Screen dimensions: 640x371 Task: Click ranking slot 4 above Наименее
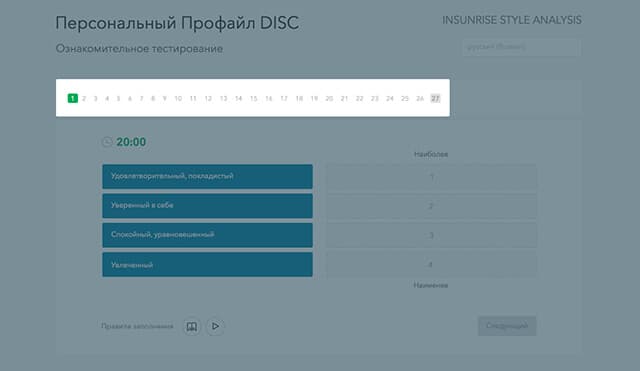pos(431,265)
